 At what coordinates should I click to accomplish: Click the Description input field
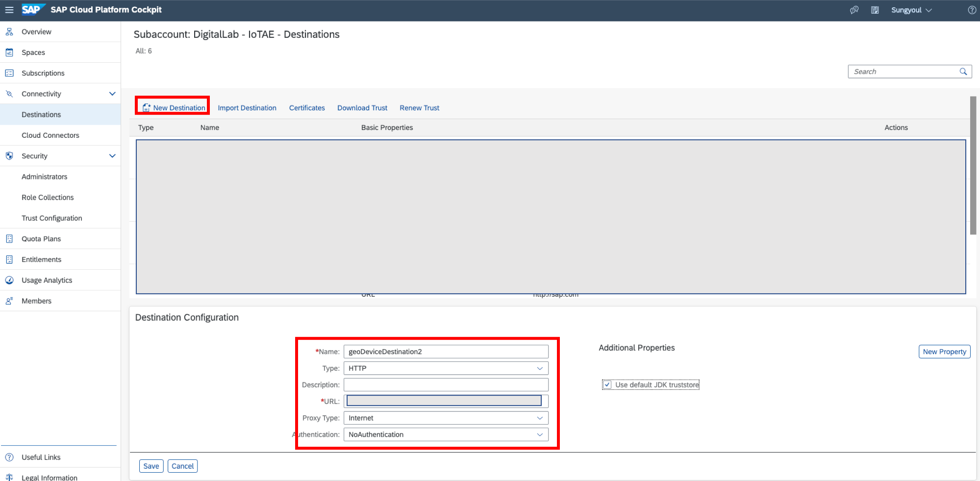pyautogui.click(x=446, y=385)
